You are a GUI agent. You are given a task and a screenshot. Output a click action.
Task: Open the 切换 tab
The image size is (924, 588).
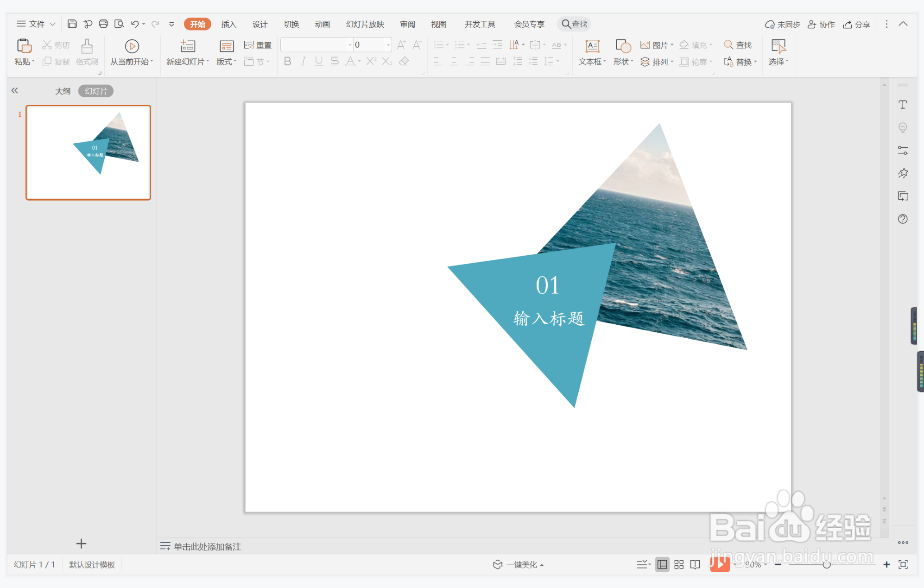(x=291, y=24)
